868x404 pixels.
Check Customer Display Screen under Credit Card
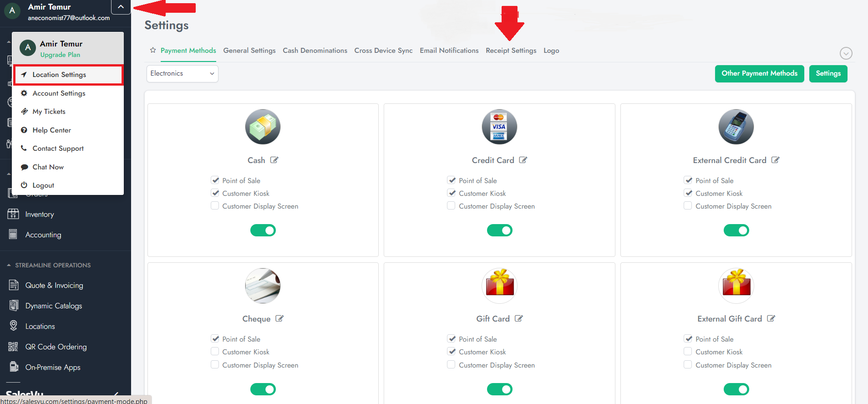[x=451, y=206]
